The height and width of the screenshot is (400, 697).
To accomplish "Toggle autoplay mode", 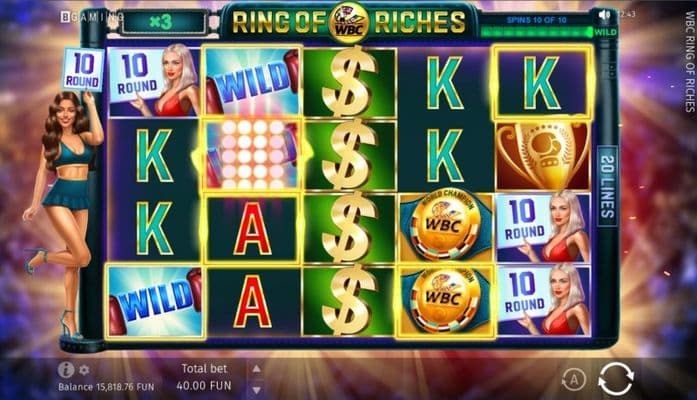I will point(573,380).
